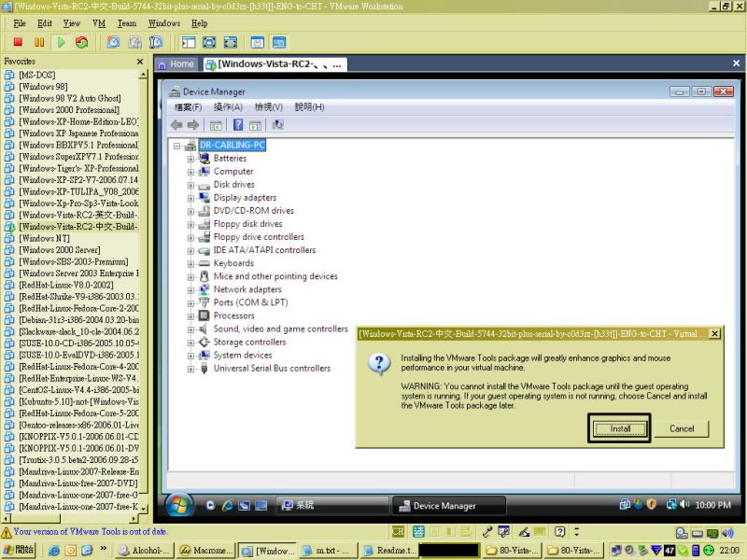This screenshot has width=747, height=560.
Task: Expand the Computer category
Action: click(x=190, y=172)
